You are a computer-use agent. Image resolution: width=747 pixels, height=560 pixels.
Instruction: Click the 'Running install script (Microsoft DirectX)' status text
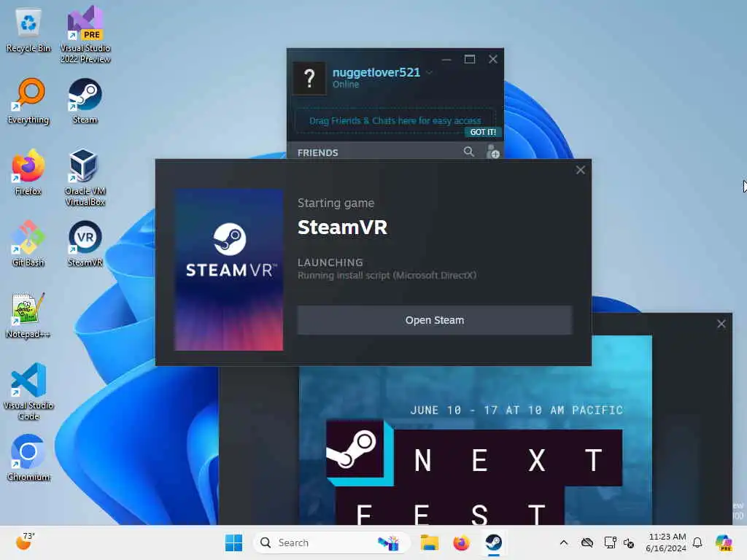point(387,275)
